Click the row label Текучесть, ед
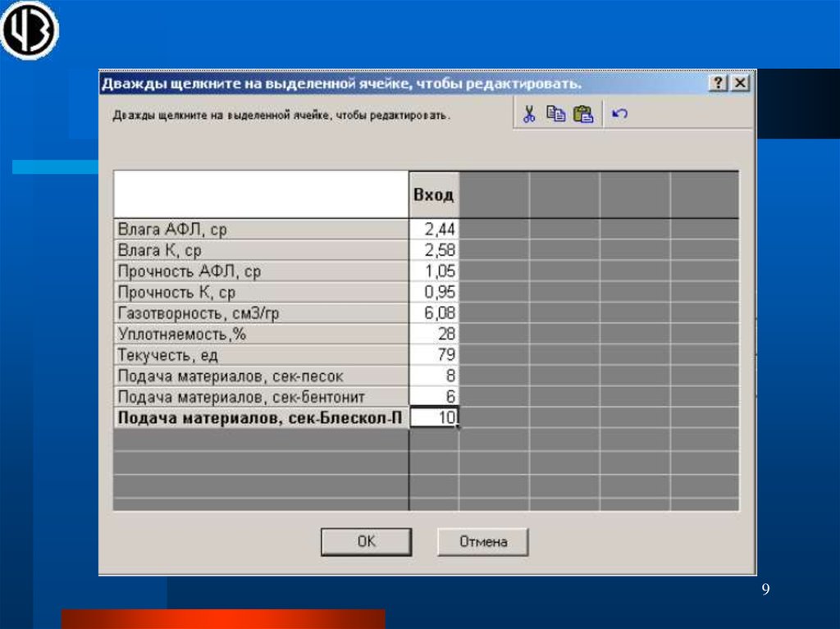840x629 pixels. [x=261, y=355]
